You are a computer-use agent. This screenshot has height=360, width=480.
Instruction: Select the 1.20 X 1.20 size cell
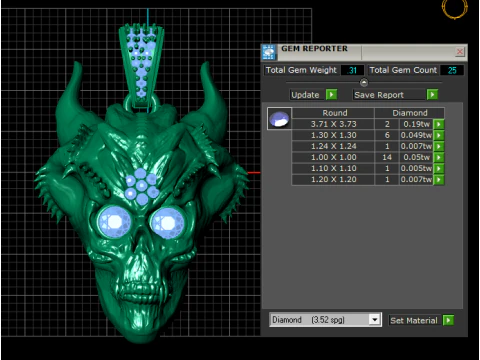pyautogui.click(x=333, y=180)
